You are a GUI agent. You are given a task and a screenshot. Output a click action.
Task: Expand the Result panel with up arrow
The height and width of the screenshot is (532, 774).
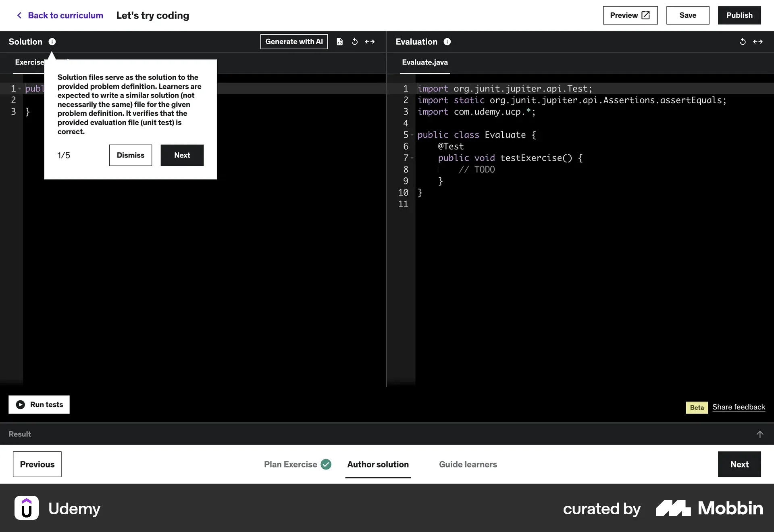point(759,434)
